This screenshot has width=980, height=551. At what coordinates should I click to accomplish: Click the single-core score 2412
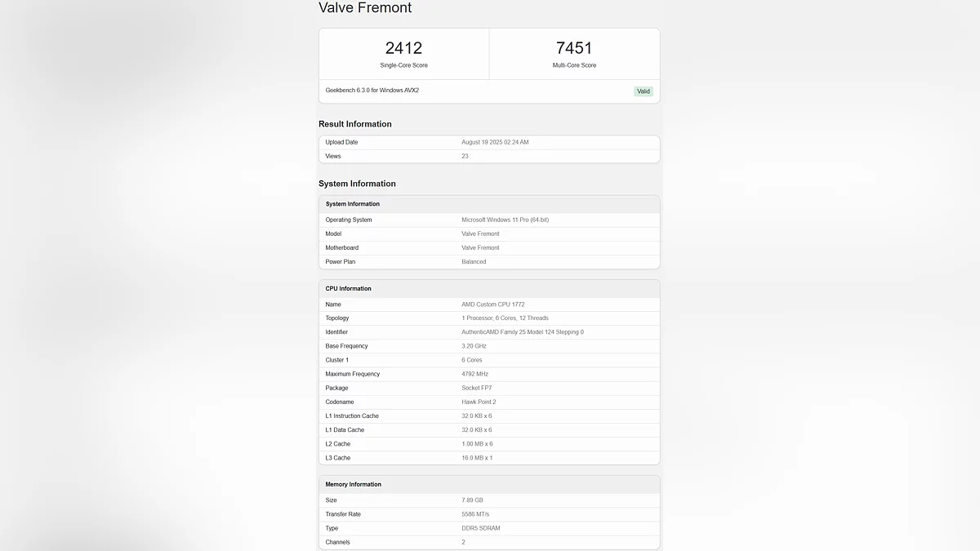403,48
